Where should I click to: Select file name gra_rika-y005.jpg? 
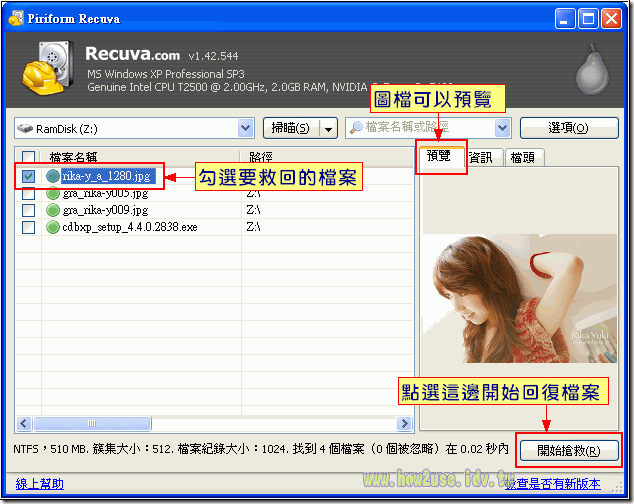[106, 194]
